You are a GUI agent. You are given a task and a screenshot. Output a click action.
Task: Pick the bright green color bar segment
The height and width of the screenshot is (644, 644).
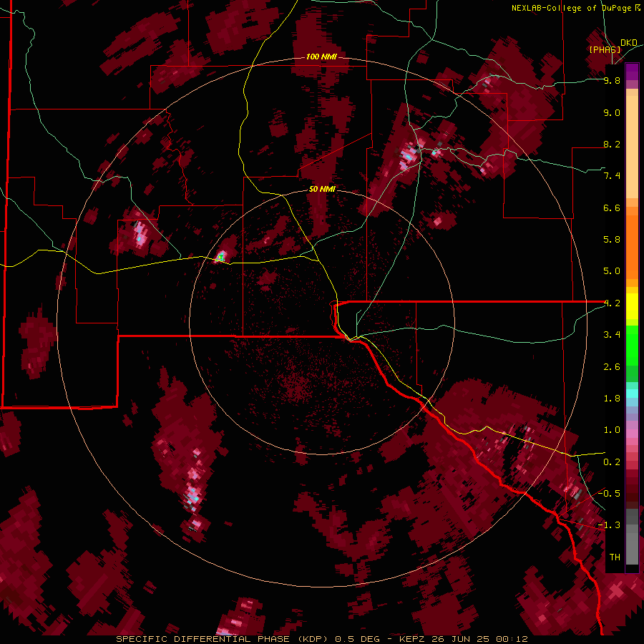click(x=632, y=346)
